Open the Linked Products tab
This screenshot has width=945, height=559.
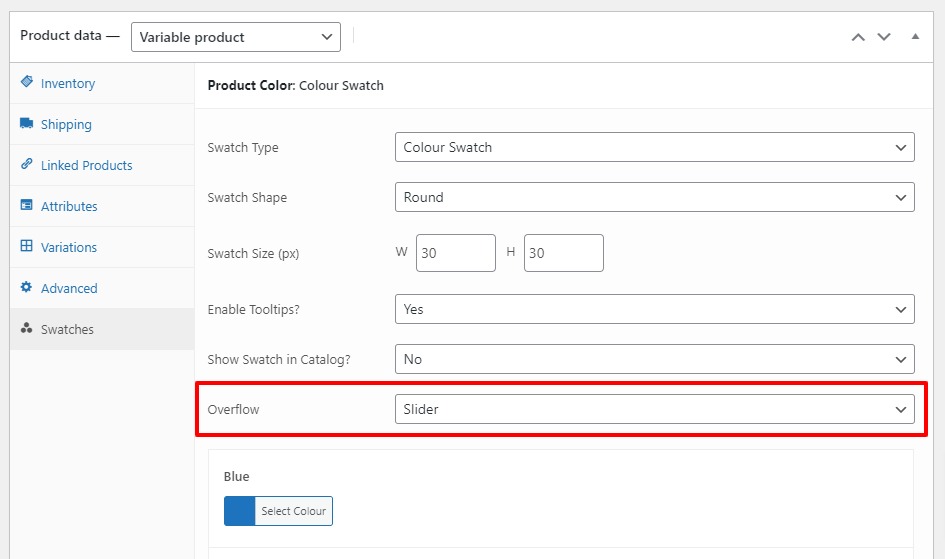pos(102,165)
